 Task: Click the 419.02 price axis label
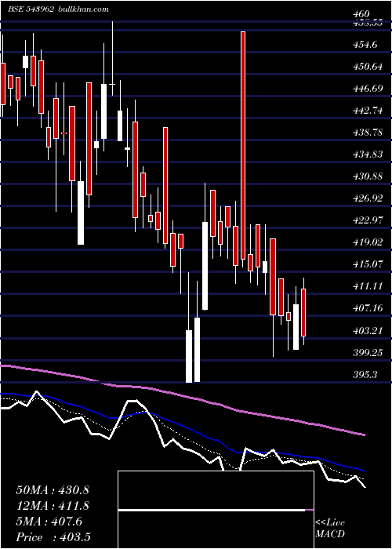pos(368,242)
